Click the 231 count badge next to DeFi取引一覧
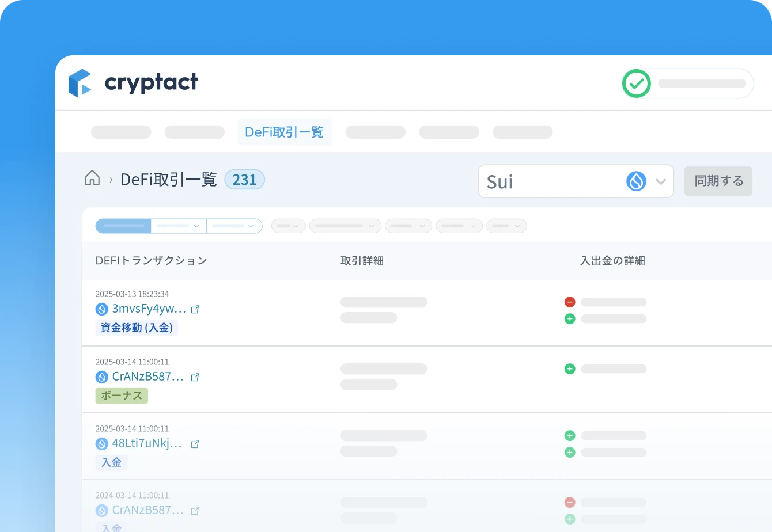Screen dimensions: 772x532 point(244,179)
